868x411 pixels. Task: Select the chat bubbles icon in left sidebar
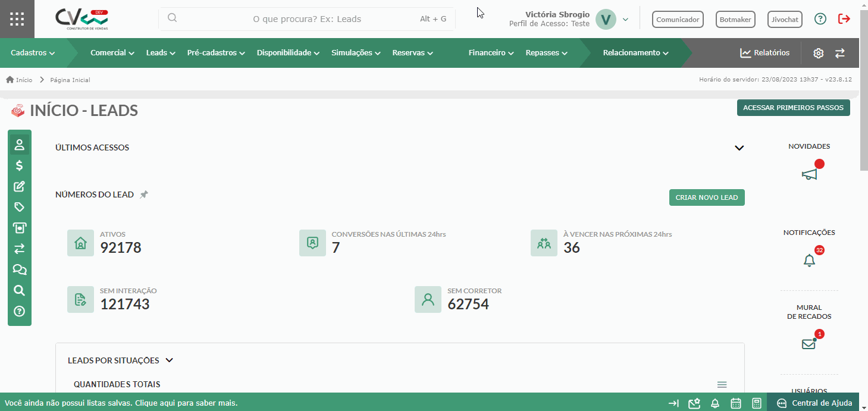pos(20,269)
